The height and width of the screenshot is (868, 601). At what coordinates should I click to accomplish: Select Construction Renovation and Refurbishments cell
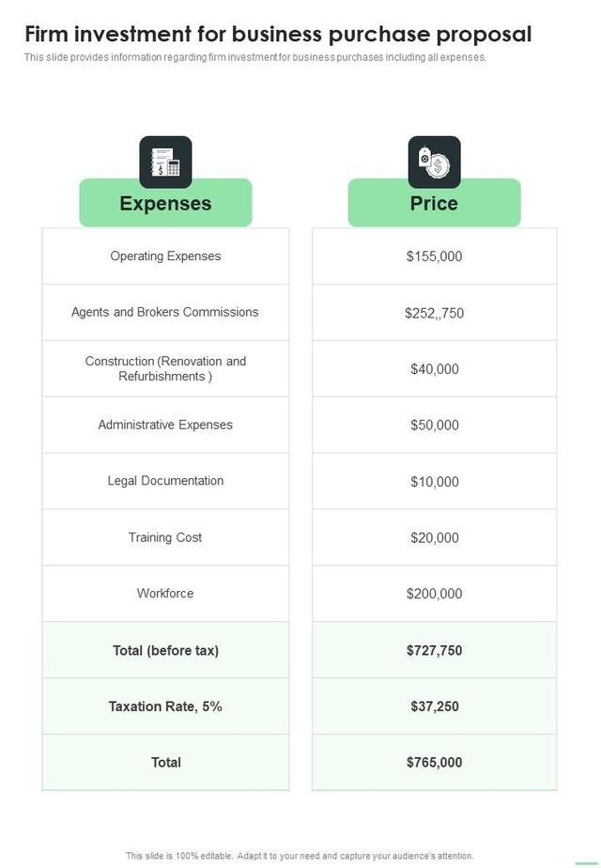tap(165, 369)
